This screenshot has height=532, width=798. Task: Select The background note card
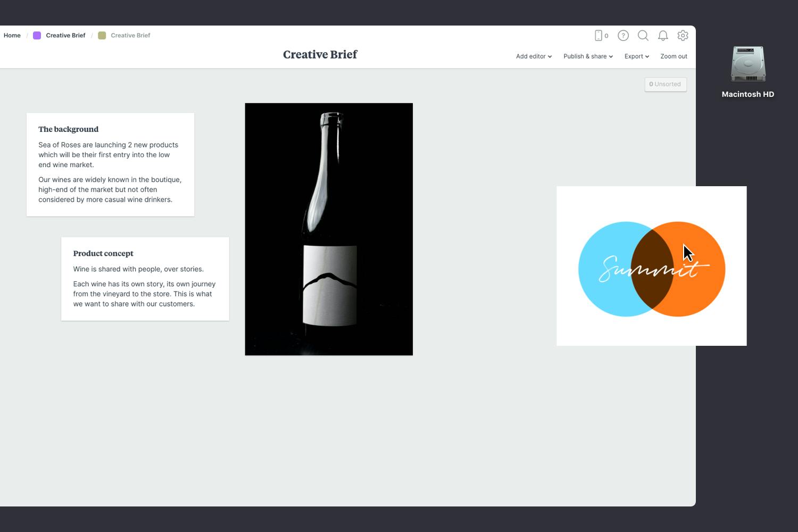(x=110, y=163)
